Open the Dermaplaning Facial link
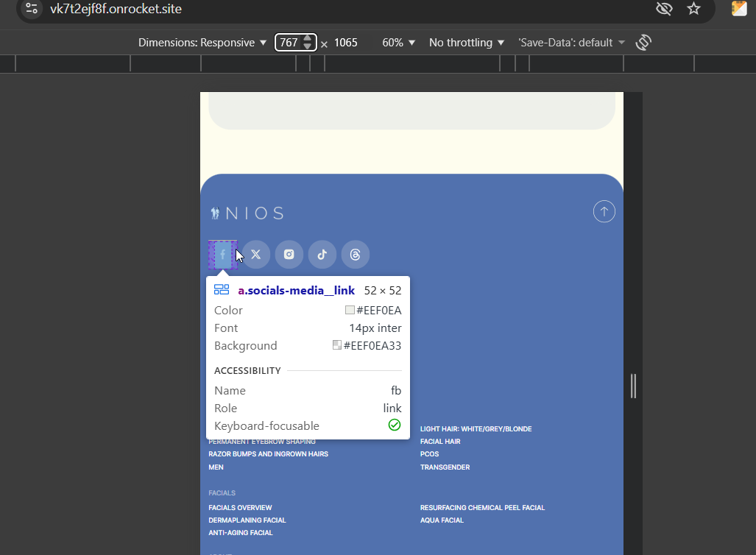 [x=247, y=520]
